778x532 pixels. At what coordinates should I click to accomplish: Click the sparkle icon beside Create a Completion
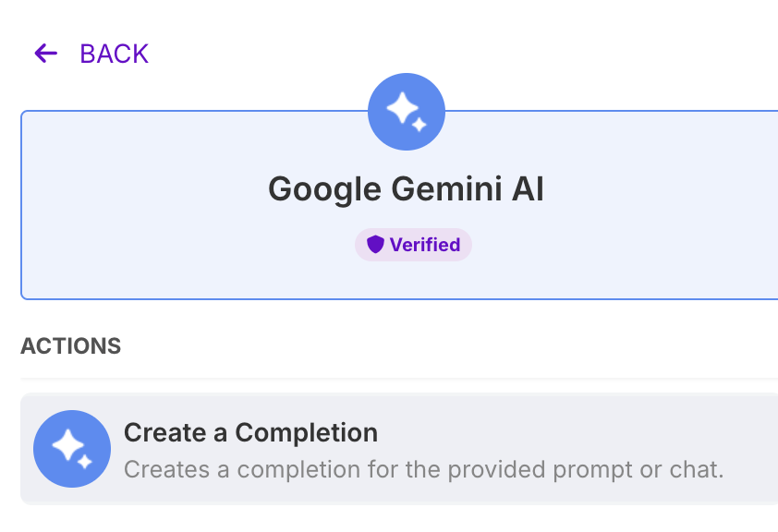[x=72, y=449]
